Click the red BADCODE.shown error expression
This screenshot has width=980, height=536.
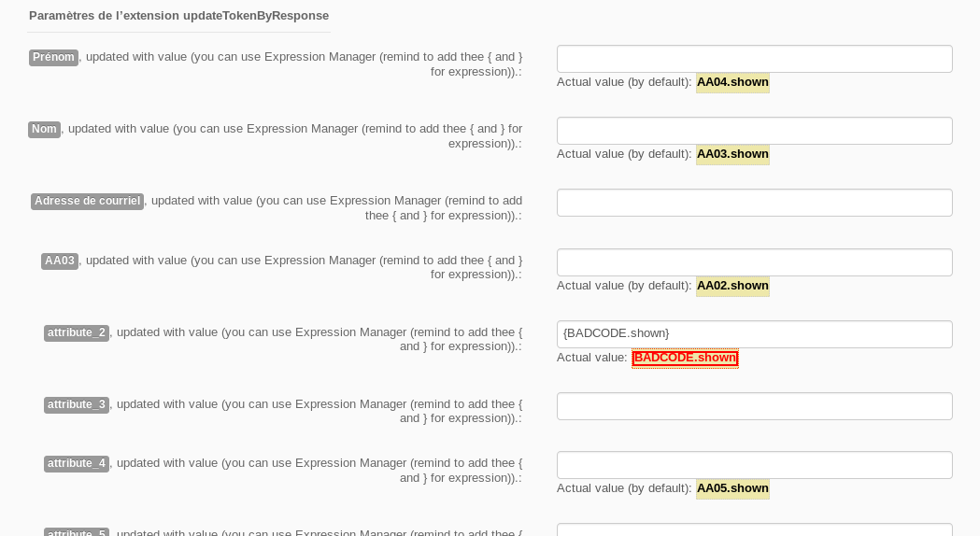click(x=685, y=359)
